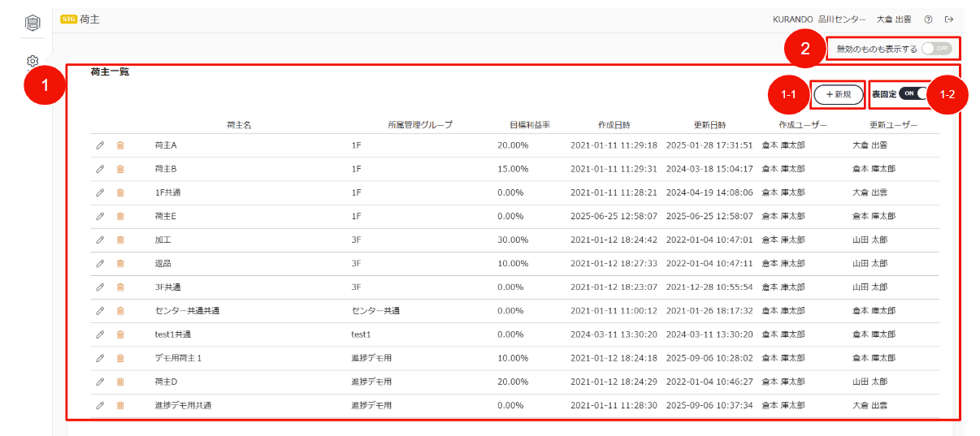
Task: Open the edit pencil for 加工 row
Action: 100,240
